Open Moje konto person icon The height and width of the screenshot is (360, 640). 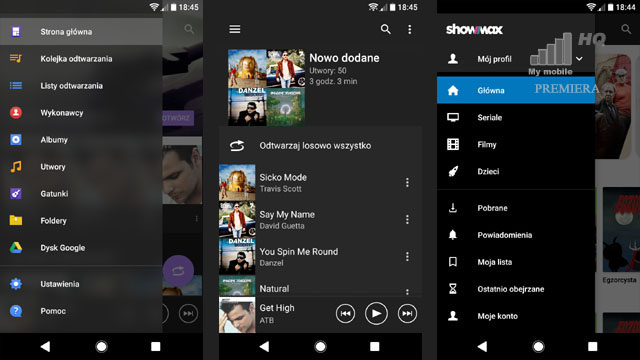[x=453, y=316]
